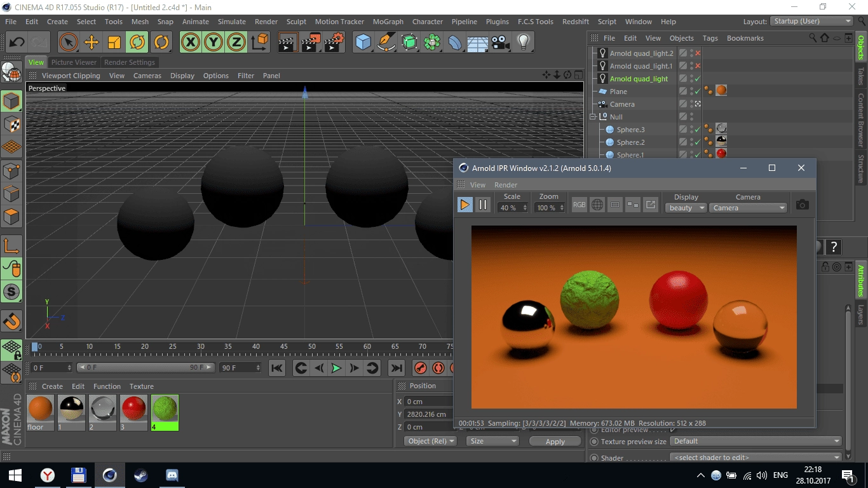The height and width of the screenshot is (488, 868).
Task: Switch to Texture mode icon
Action: [11, 125]
